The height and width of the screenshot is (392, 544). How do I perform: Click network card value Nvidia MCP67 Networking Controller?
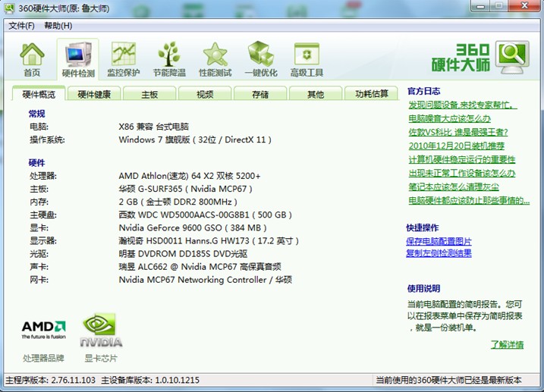point(206,280)
